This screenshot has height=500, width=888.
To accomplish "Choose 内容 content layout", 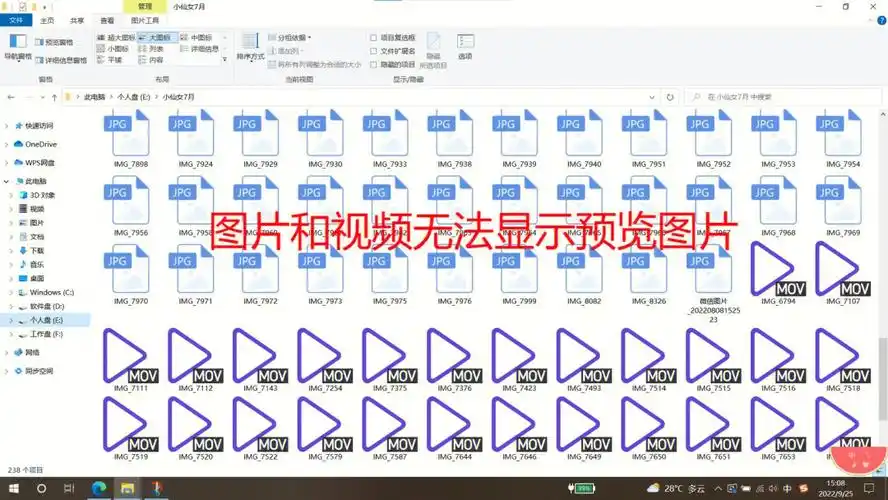I will [x=151, y=59].
